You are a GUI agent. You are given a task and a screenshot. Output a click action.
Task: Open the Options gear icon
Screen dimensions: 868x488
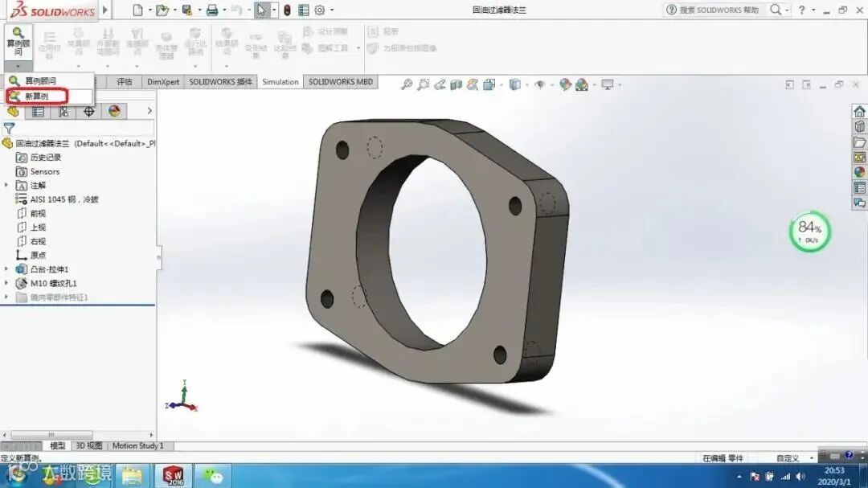click(x=319, y=10)
